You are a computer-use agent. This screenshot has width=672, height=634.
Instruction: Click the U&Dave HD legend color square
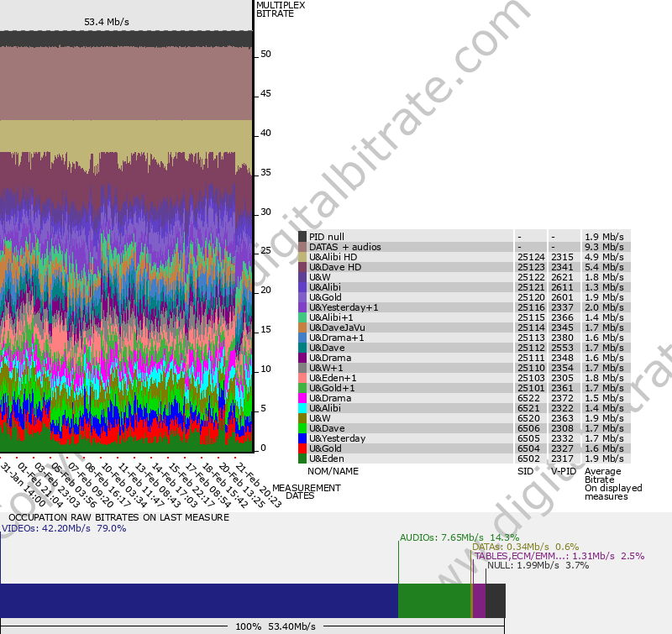tap(301, 267)
